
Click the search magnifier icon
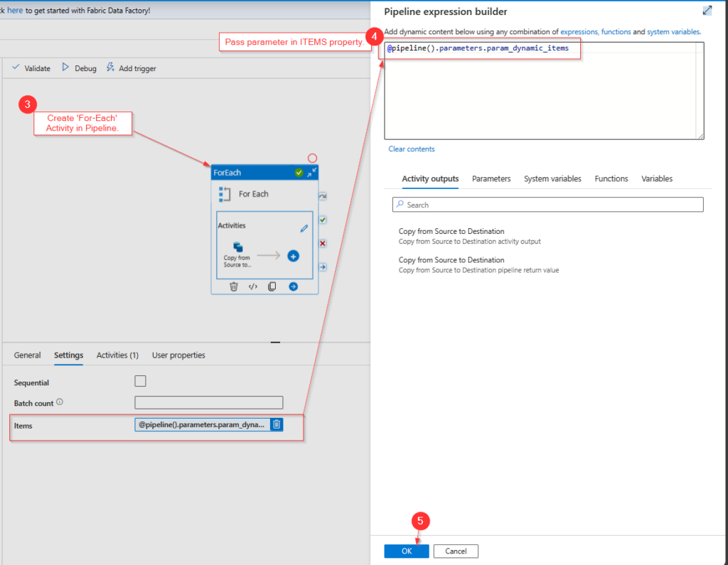[400, 204]
